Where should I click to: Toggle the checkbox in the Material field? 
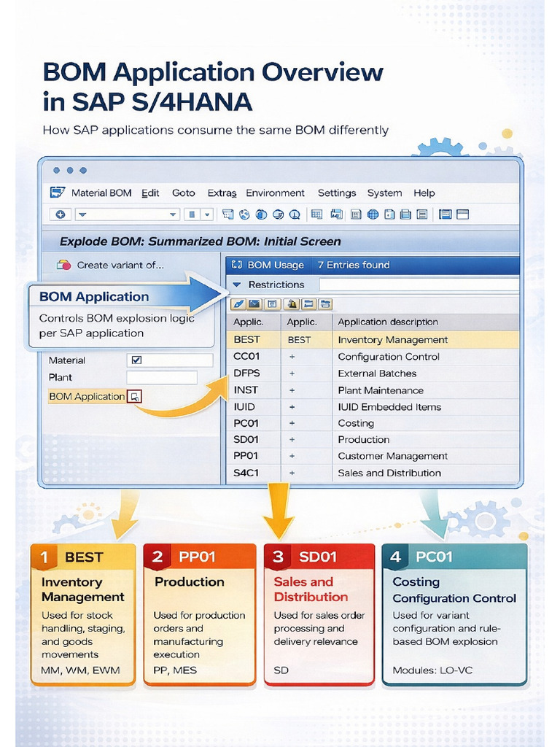[136, 360]
